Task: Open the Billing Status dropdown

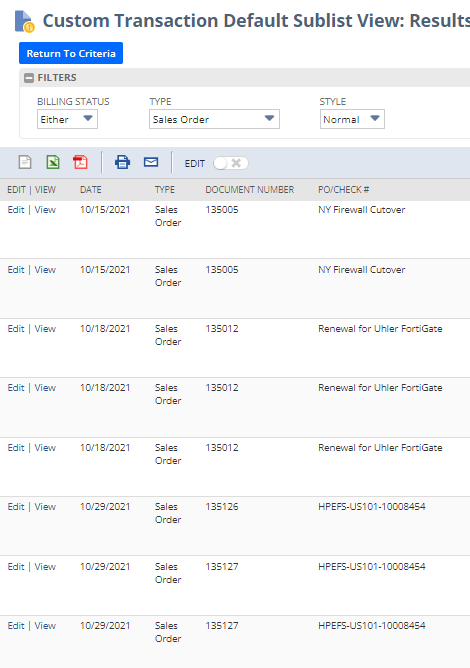Action: pyautogui.click(x=67, y=119)
